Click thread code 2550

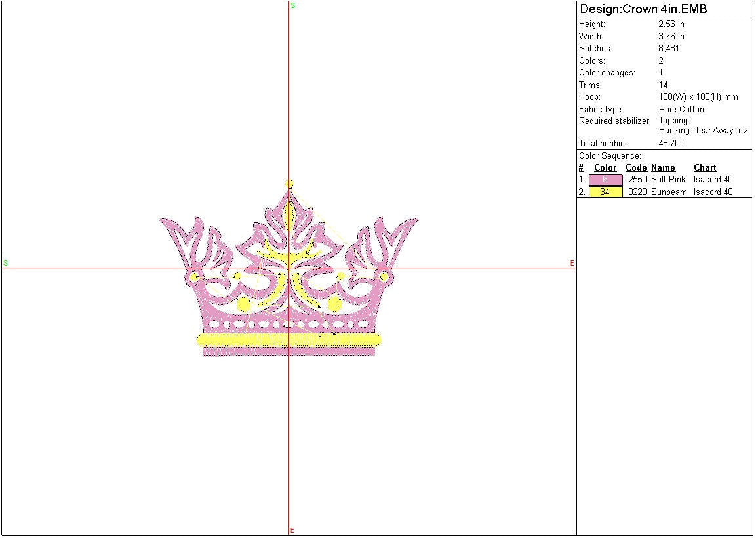click(x=637, y=180)
